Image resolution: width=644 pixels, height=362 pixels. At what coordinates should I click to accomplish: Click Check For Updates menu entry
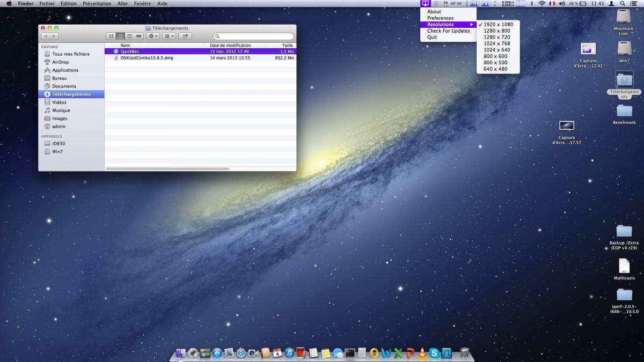(x=448, y=31)
